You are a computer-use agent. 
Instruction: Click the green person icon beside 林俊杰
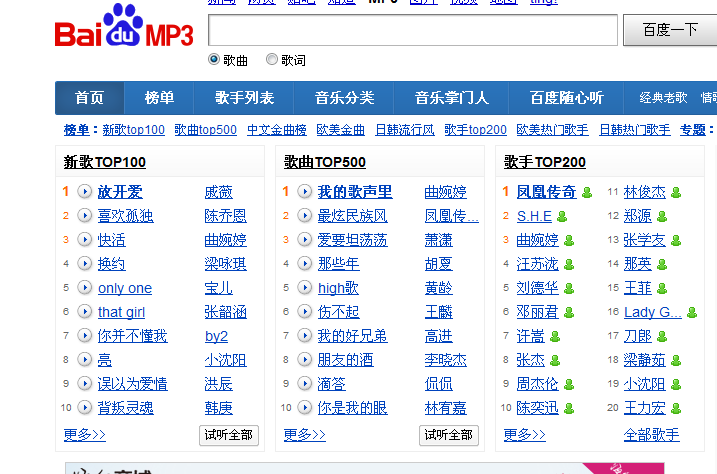tap(676, 192)
